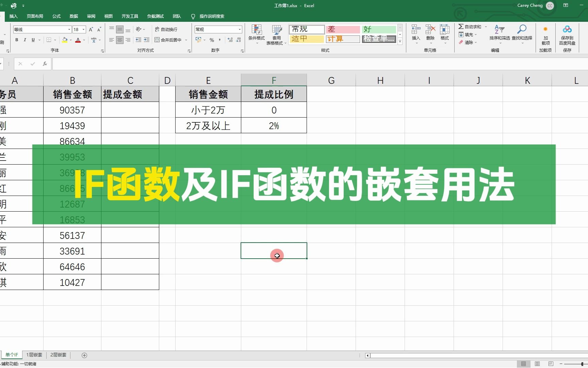The width and height of the screenshot is (588, 368).
Task: Click the formula bar input
Action: click(x=320, y=64)
